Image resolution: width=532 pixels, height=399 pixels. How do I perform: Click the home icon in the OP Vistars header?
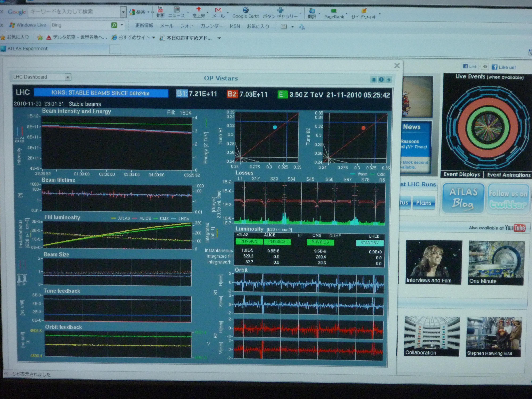[x=389, y=80]
